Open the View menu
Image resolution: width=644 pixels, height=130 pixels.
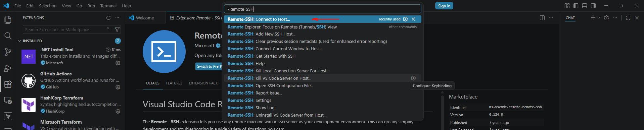pos(66,6)
